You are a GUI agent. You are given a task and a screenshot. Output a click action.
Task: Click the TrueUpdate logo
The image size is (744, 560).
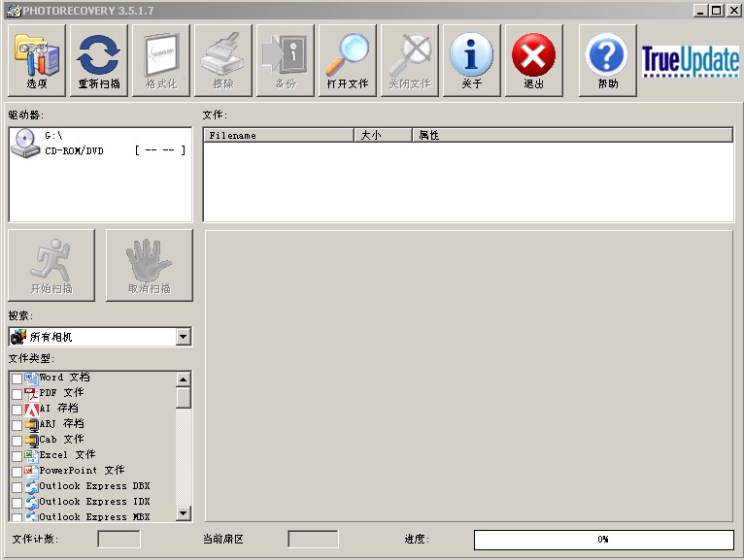[691, 61]
